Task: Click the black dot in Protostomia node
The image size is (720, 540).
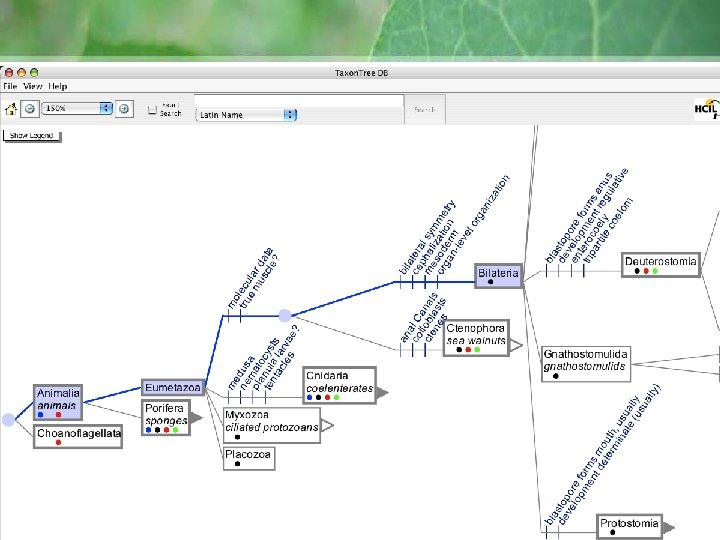Action: coord(613,532)
